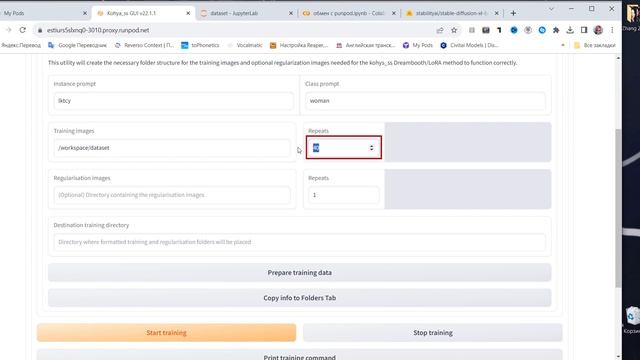Viewport: 640px width, 360px height.
Task: Open a new browser tab with plus
Action: [x=513, y=13]
